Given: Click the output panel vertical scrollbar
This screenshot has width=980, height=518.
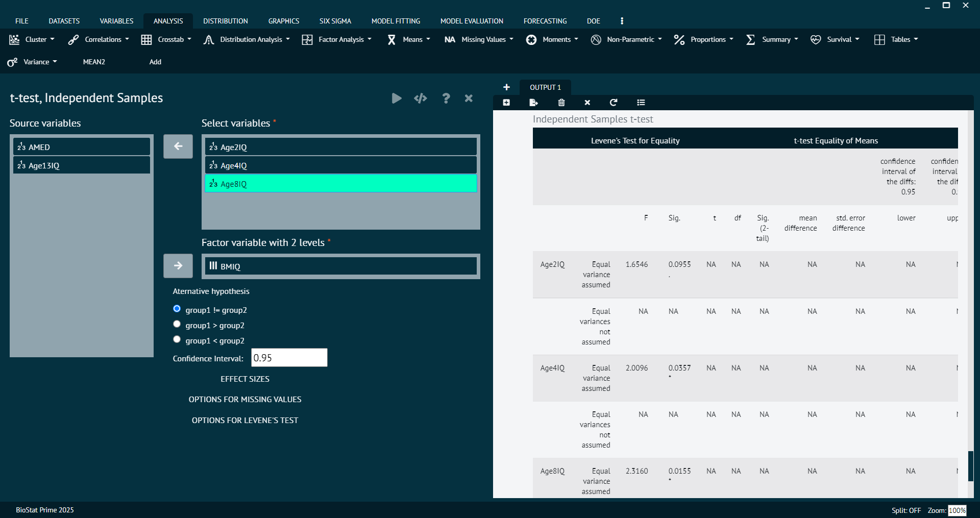Looking at the screenshot, I should [971, 466].
